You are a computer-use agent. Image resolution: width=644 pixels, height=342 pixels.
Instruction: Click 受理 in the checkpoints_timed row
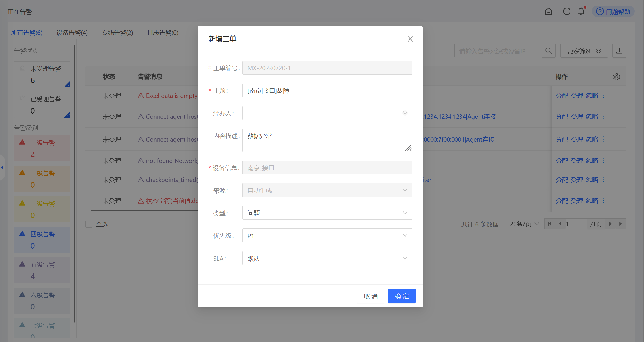pos(577,180)
